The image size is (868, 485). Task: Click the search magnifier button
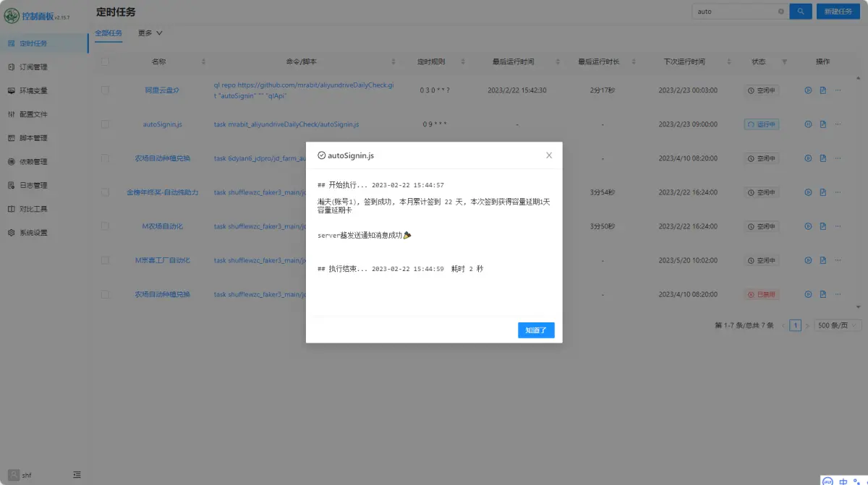pos(800,12)
